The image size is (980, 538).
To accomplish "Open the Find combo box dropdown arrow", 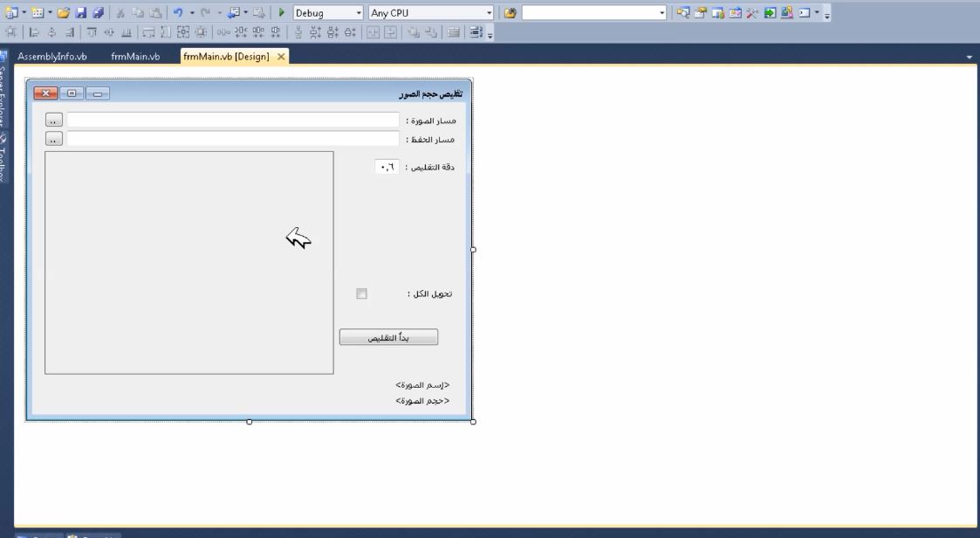I will click(x=661, y=13).
